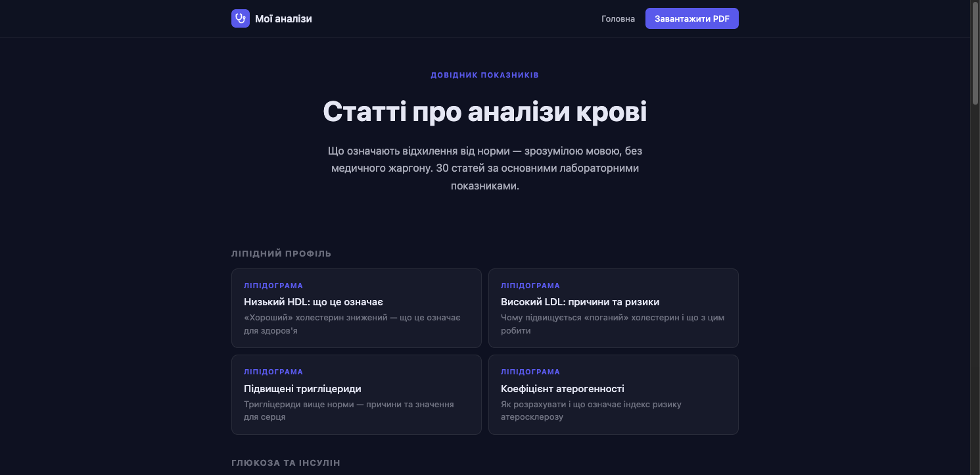The image size is (980, 475).
Task: Click description Як розрахувати і що означає
Action: (x=592, y=411)
